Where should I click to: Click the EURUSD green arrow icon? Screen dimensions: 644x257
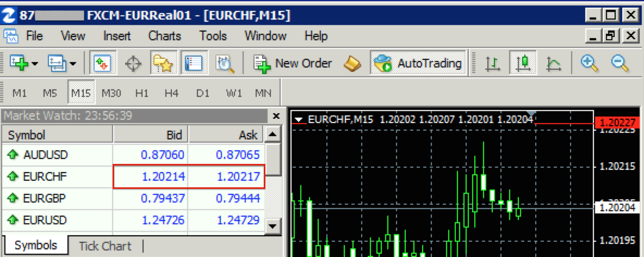[13, 220]
